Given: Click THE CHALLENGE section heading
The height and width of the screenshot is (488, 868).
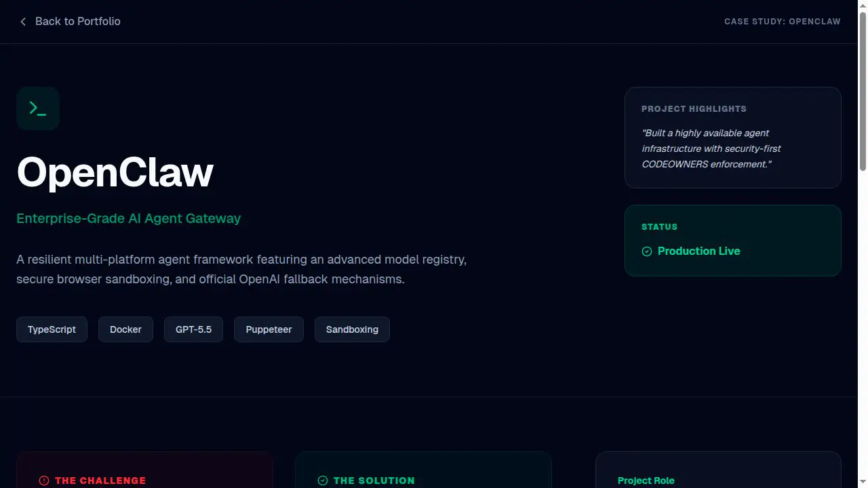Looking at the screenshot, I should point(100,481).
